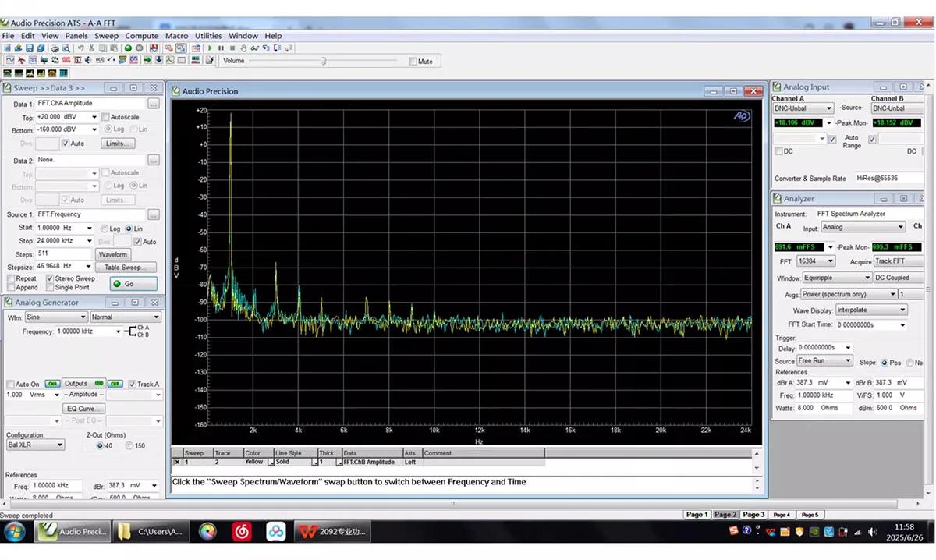Open the Sweep menu
Viewport: 936px width, 560px height.
coord(106,36)
